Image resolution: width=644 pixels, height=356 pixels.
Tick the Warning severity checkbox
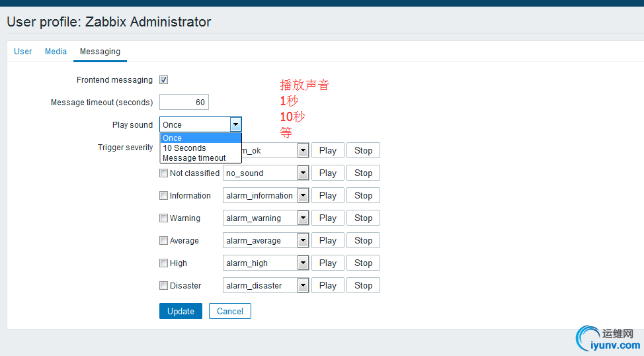pyautogui.click(x=163, y=218)
